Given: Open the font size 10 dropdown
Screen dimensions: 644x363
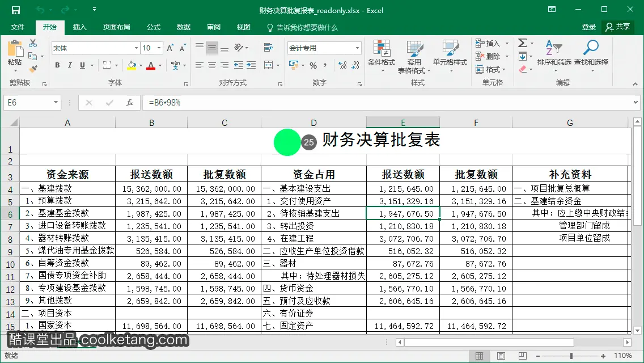Looking at the screenshot, I should (x=159, y=48).
